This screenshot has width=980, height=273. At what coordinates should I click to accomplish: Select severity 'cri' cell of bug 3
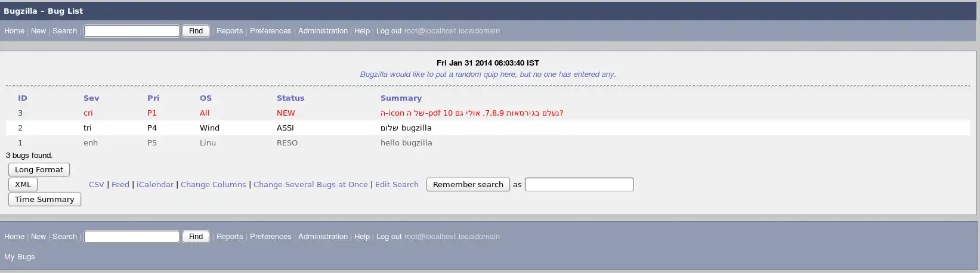click(88, 113)
